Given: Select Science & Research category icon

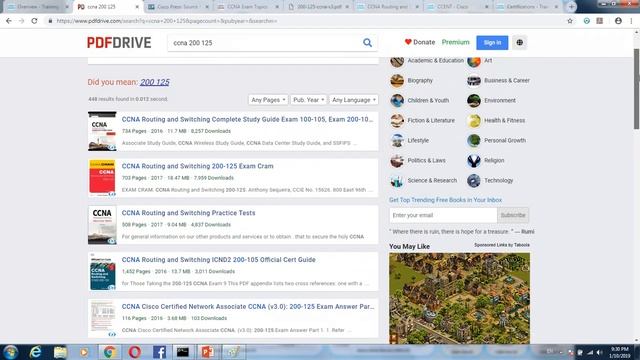Looking at the screenshot, I should (x=397, y=180).
